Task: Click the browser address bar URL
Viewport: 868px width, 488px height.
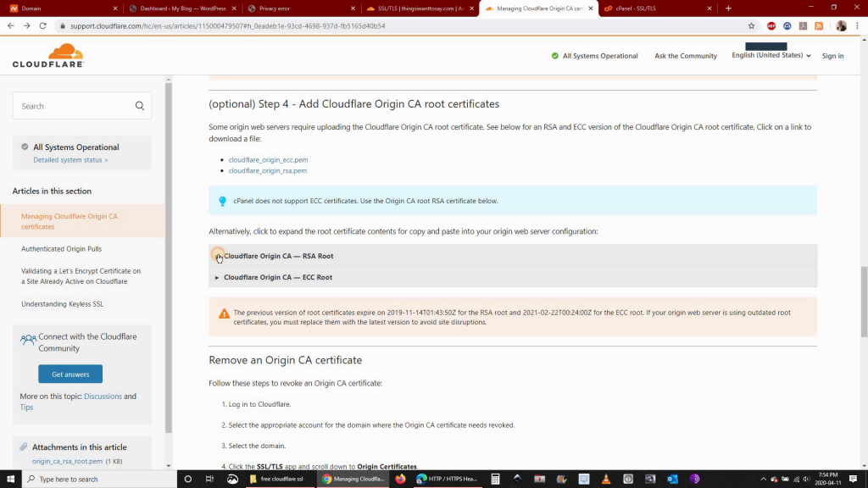Action: point(227,26)
